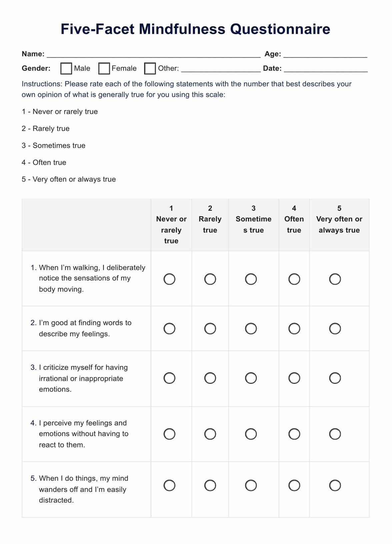Choose 'Very often or always true' for question 5

[335, 486]
